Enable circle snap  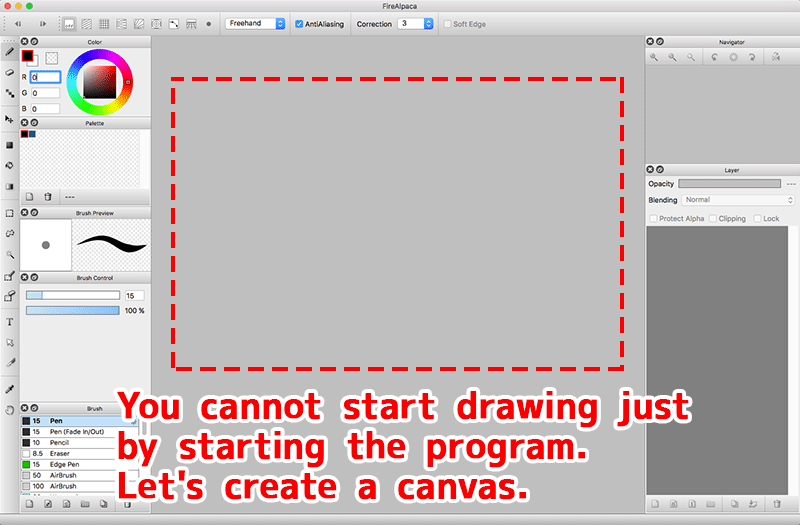[156, 24]
